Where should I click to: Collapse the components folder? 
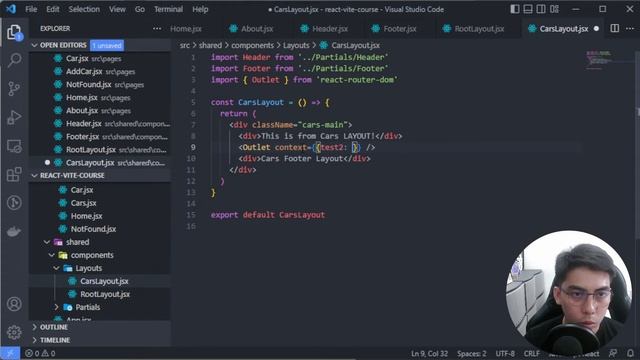[52, 255]
